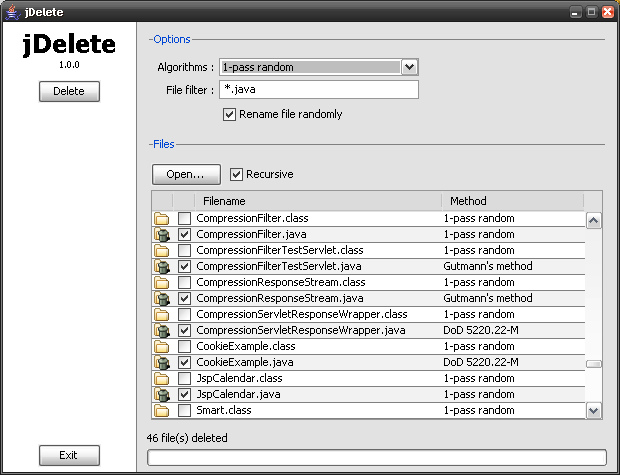
Task: Click the folder icon beside CompressionResponseStream.class
Action: 162,282
